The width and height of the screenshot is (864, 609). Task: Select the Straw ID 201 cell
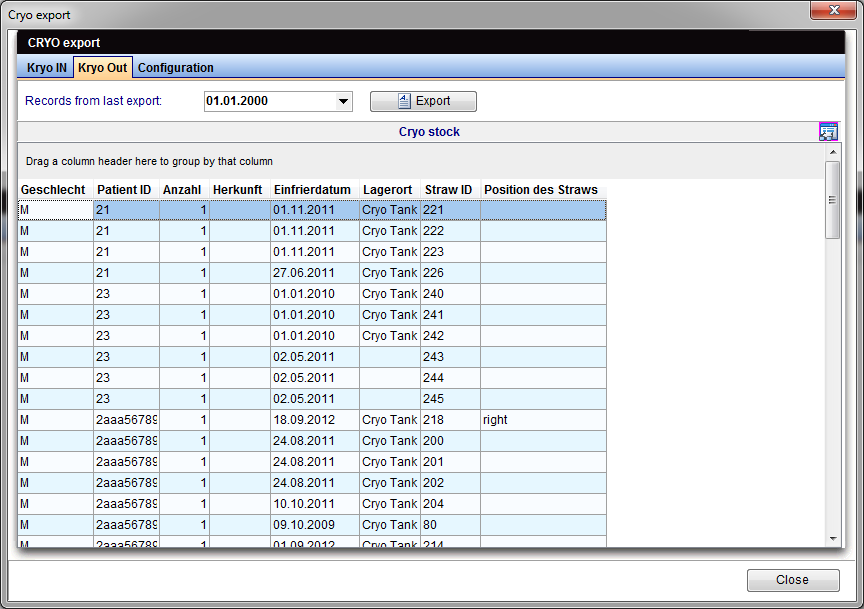coord(450,462)
